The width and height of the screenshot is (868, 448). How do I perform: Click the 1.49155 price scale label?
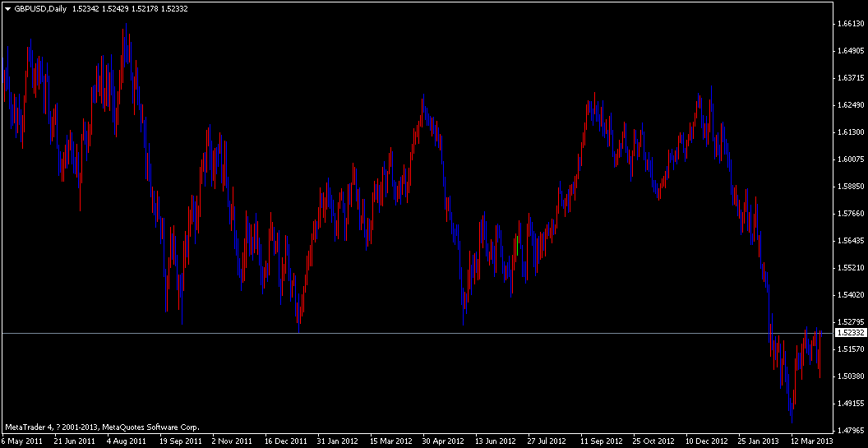850,404
